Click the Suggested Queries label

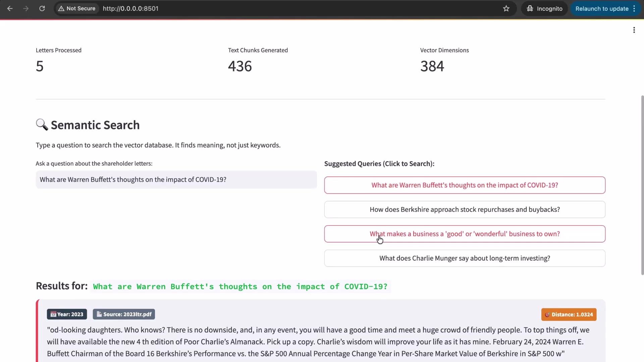point(379,164)
